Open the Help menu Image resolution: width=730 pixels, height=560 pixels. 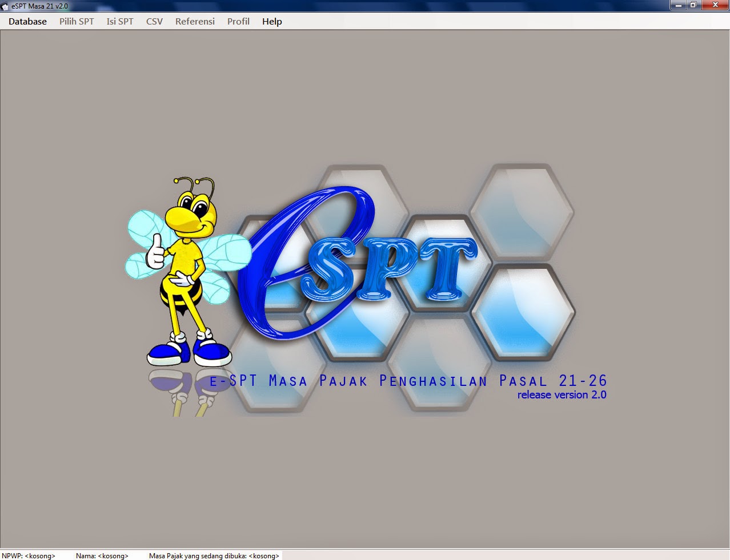[x=272, y=21]
